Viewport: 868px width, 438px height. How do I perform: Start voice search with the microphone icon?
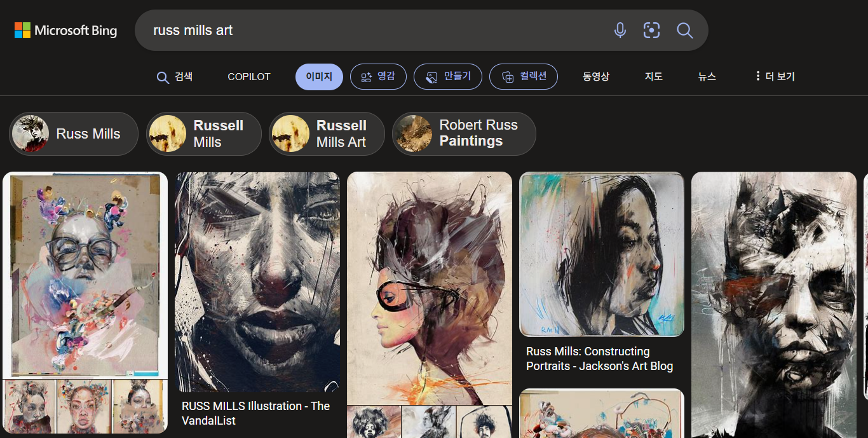coord(620,30)
